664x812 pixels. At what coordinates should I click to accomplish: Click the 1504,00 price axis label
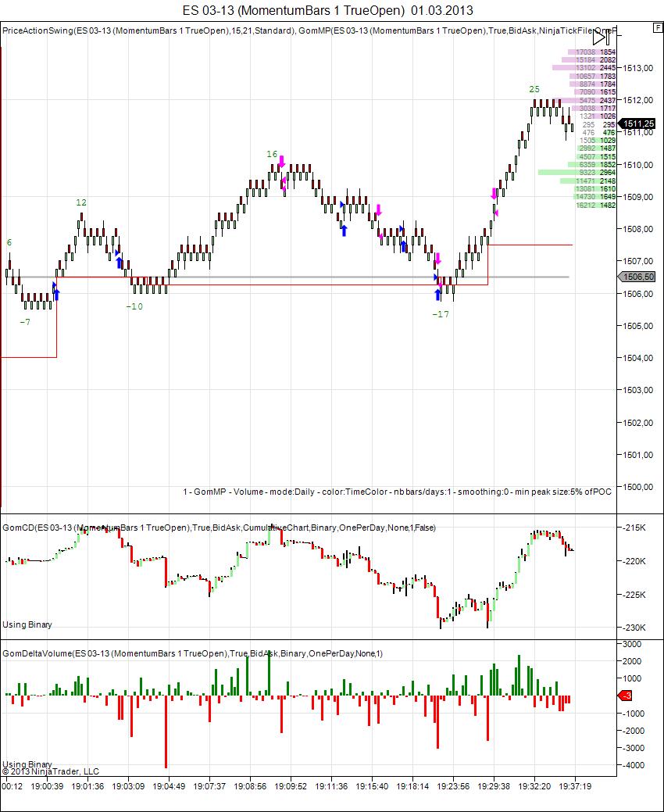tap(637, 358)
